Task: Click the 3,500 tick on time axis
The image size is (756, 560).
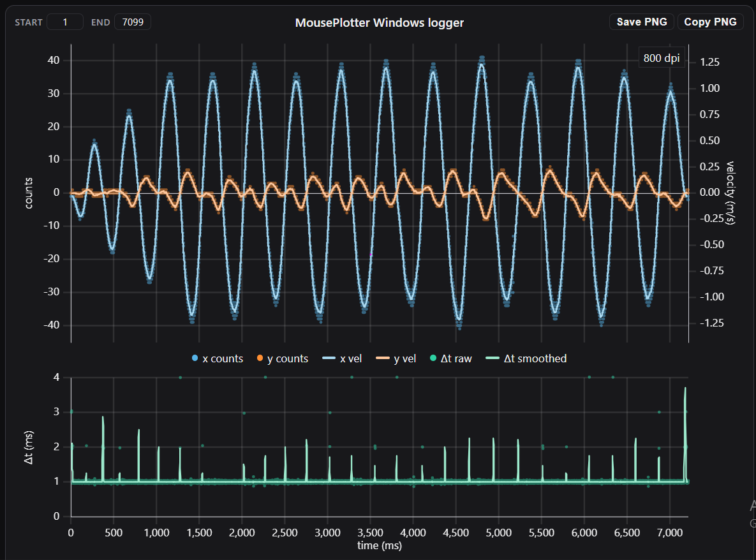Action: tap(370, 533)
